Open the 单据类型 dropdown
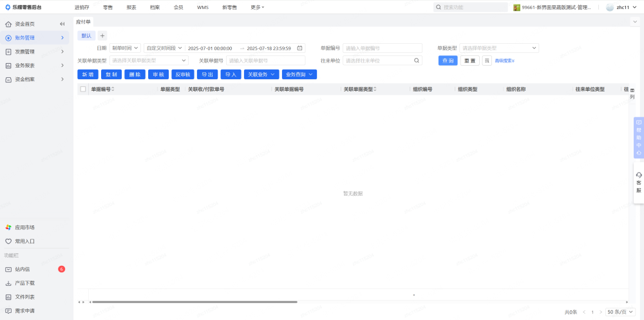 (x=499, y=48)
